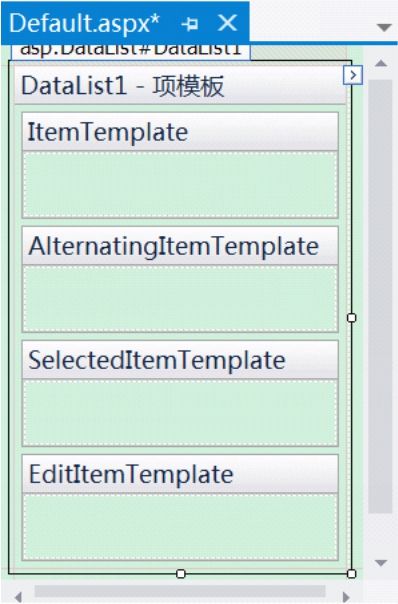The width and height of the screenshot is (398, 604).
Task: Close the Default.aspx document tab
Action: 227,23
